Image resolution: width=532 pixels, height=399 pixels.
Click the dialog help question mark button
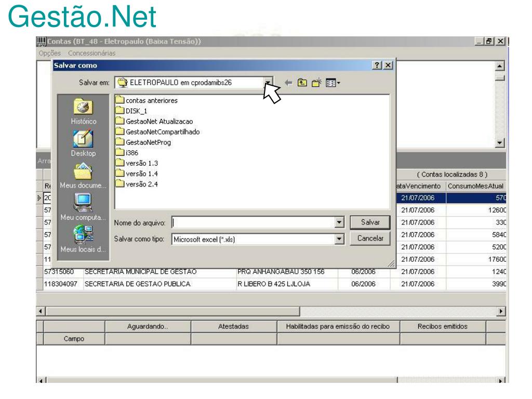tap(377, 65)
